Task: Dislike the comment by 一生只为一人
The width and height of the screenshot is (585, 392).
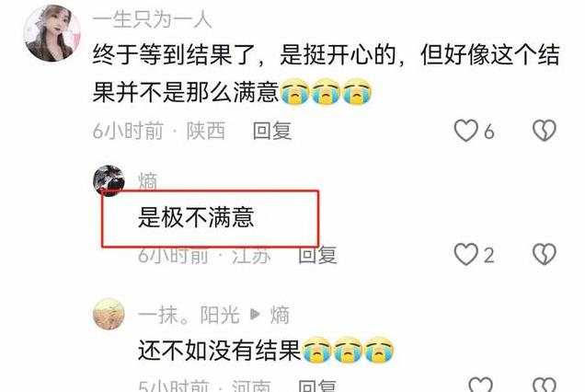Action: (545, 131)
